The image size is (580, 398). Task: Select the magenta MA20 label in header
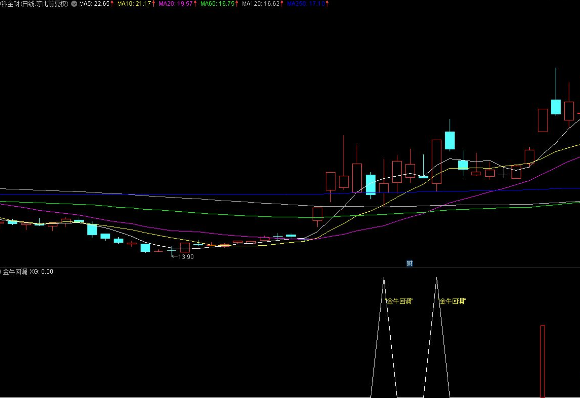pyautogui.click(x=176, y=4)
